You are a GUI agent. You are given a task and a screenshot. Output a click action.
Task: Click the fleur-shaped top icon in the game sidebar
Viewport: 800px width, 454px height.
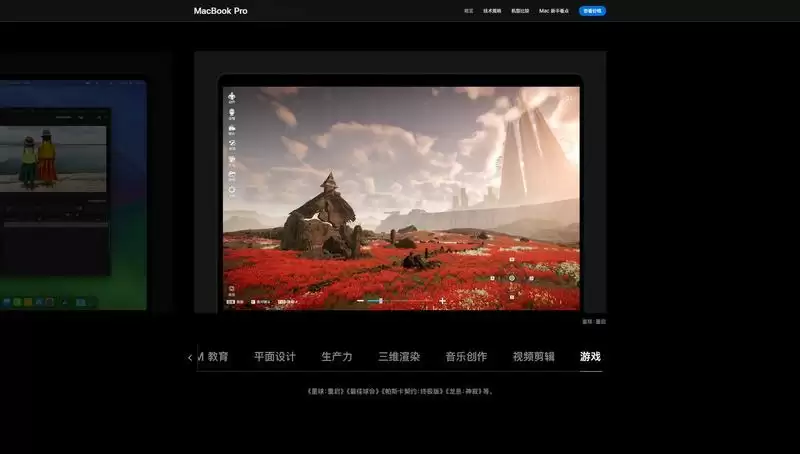tap(232, 96)
